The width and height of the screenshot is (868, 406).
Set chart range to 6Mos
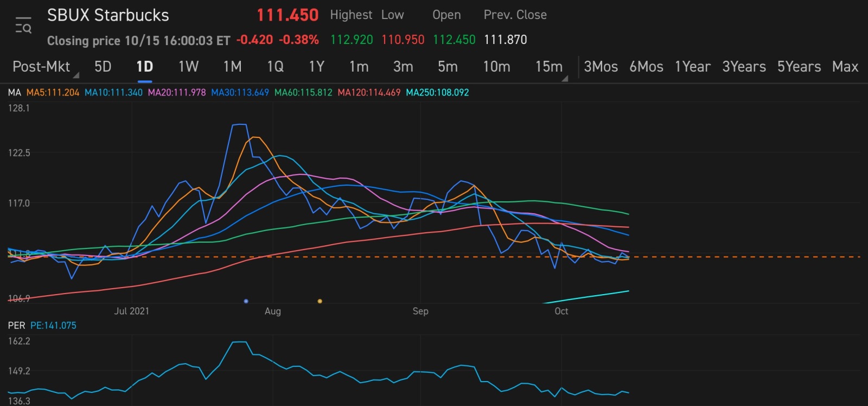point(646,67)
